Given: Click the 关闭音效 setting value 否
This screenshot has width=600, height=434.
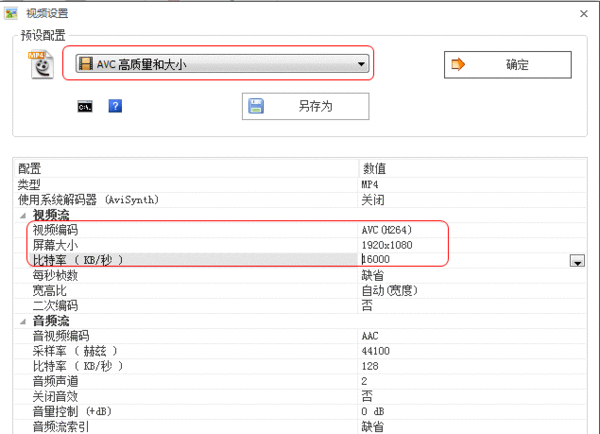Looking at the screenshot, I should 366,396.
